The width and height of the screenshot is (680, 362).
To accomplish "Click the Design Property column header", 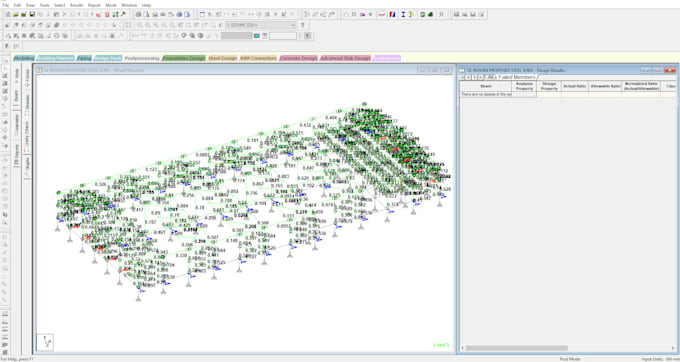I will tap(549, 86).
